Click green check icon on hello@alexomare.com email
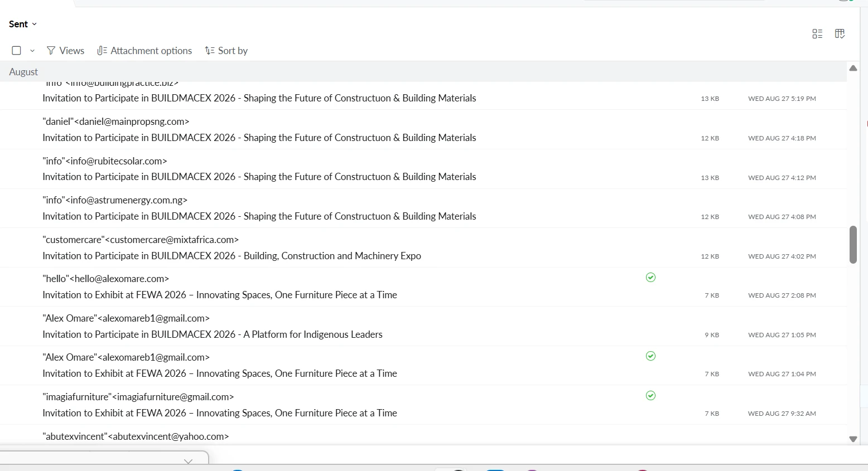Image resolution: width=868 pixels, height=471 pixels. 650,278
